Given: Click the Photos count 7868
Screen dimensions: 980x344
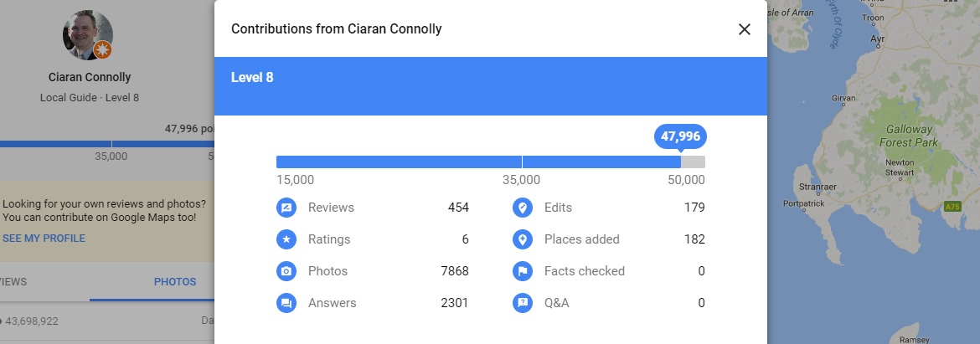Looking at the screenshot, I should (x=454, y=271).
